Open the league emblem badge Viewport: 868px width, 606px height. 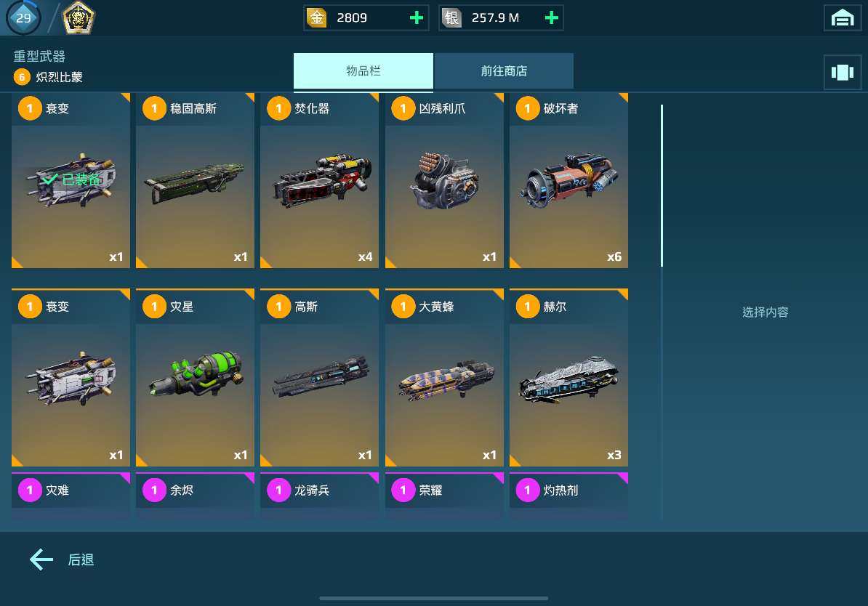[78, 17]
